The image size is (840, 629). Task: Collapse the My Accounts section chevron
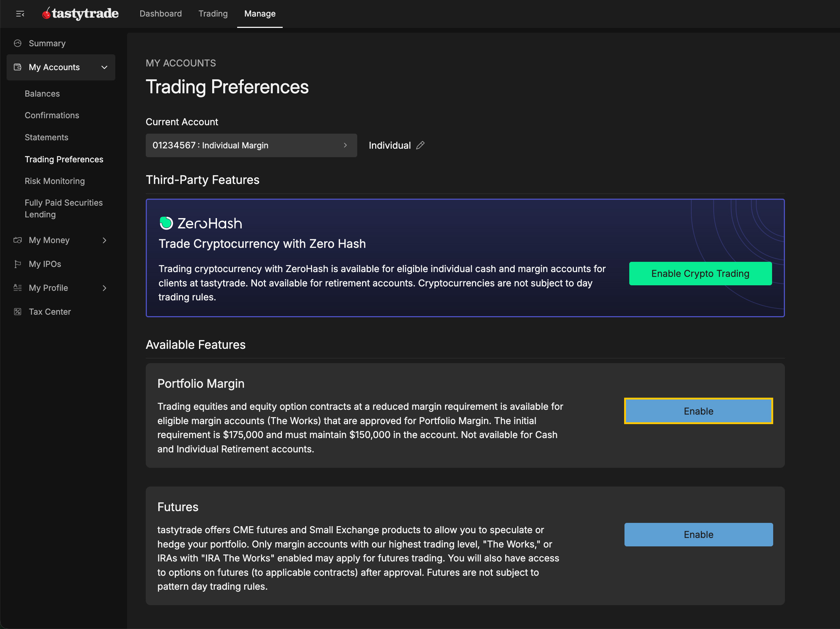pyautogui.click(x=104, y=67)
